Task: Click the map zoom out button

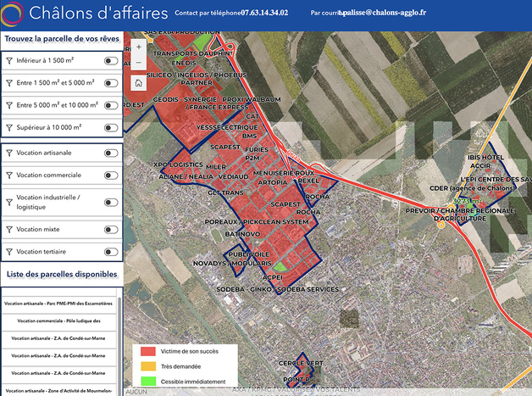Action: 139,64
